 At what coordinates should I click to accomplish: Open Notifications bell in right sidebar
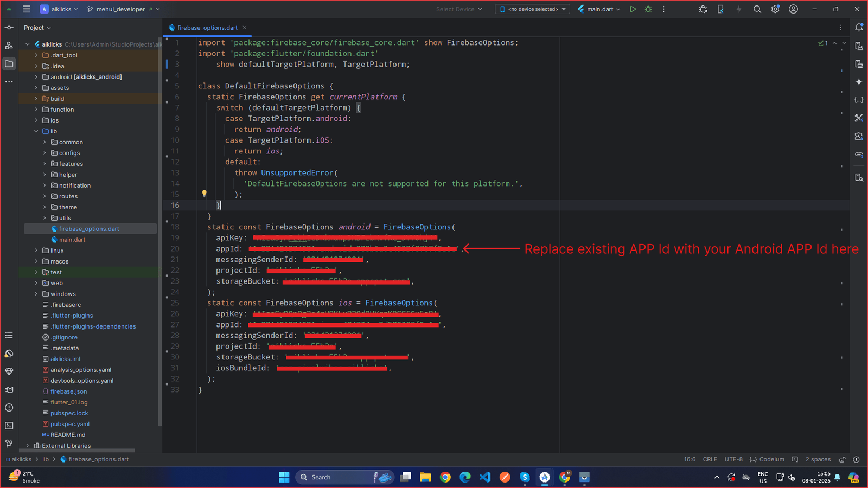tap(859, 28)
